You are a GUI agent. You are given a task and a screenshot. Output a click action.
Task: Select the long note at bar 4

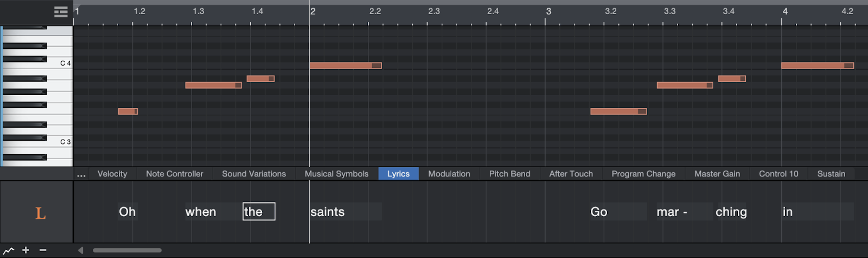[x=818, y=66]
